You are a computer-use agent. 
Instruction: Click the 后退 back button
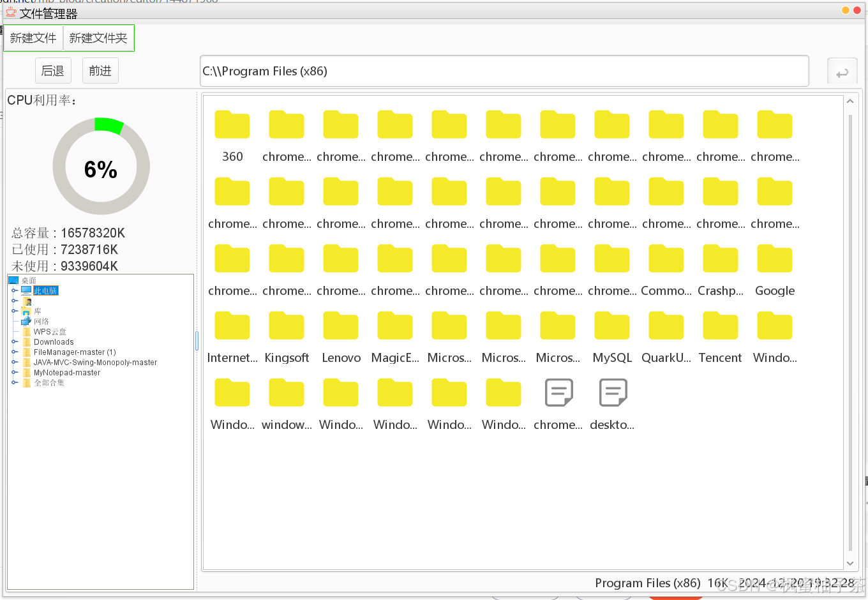(x=53, y=71)
